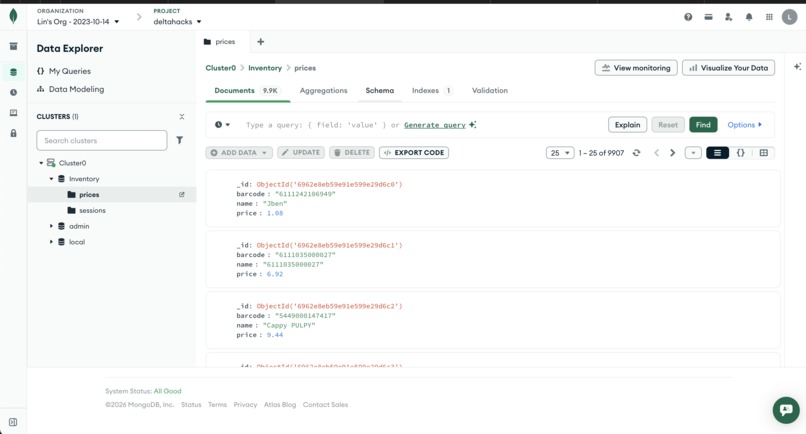
Task: Open prices collection in new tab icon
Action: coord(181,194)
